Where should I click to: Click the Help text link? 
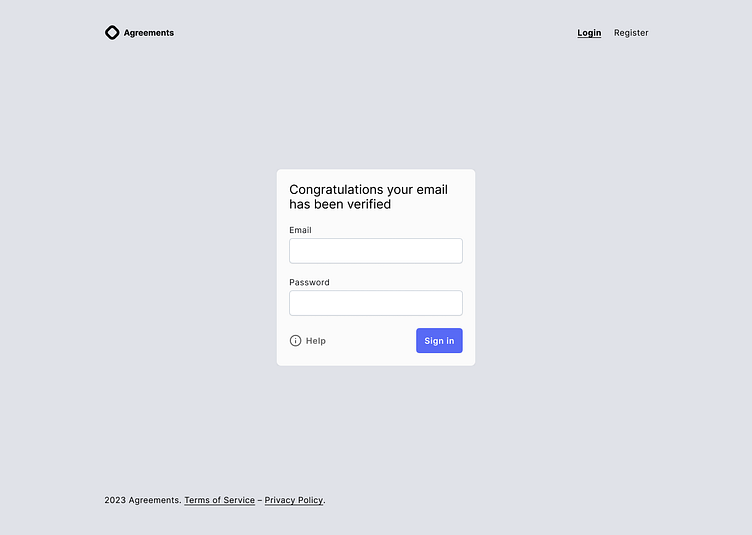tap(316, 341)
